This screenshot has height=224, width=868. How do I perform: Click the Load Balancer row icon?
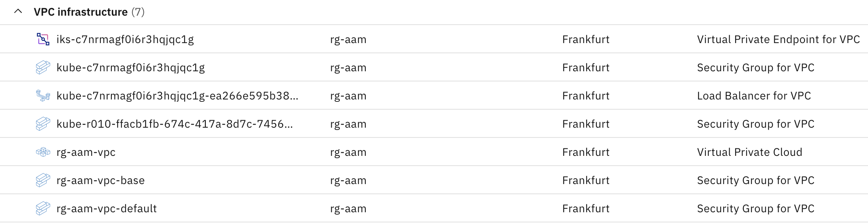[x=43, y=96]
